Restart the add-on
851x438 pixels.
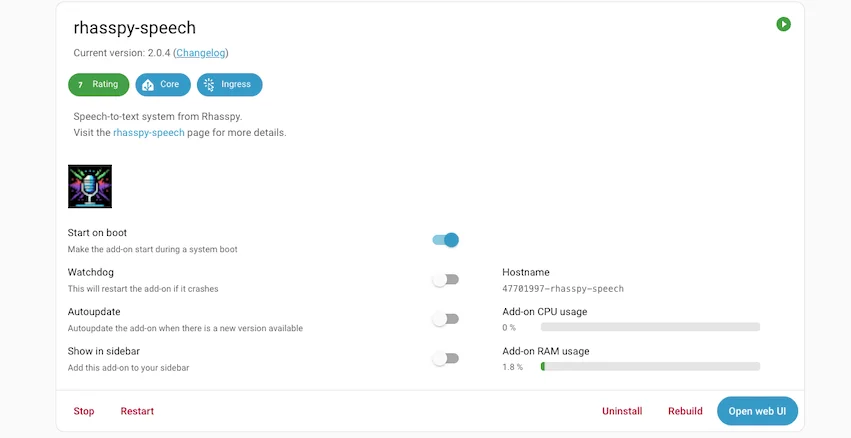coord(137,411)
